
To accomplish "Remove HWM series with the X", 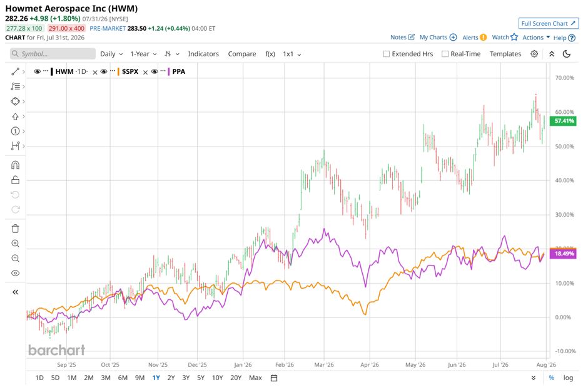I will click(x=95, y=72).
